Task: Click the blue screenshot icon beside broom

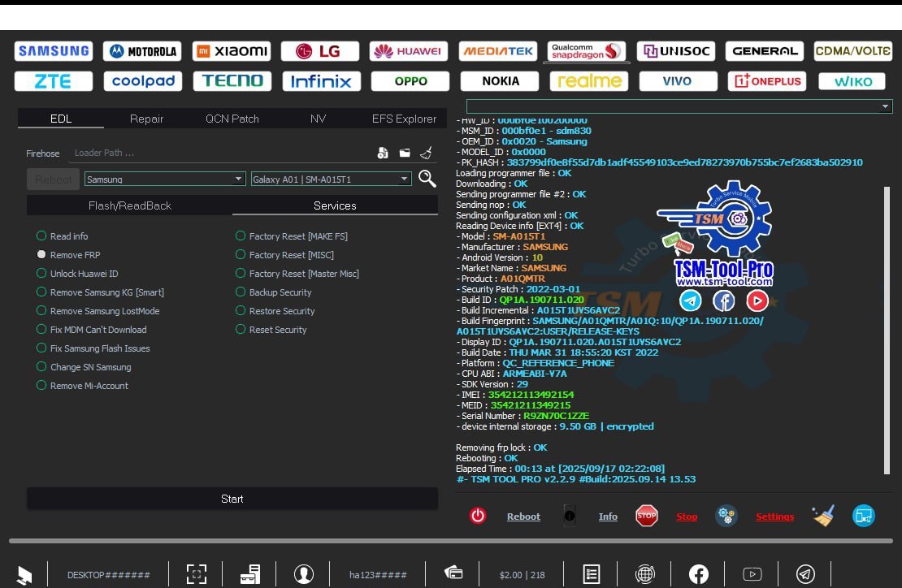Action: (x=864, y=516)
